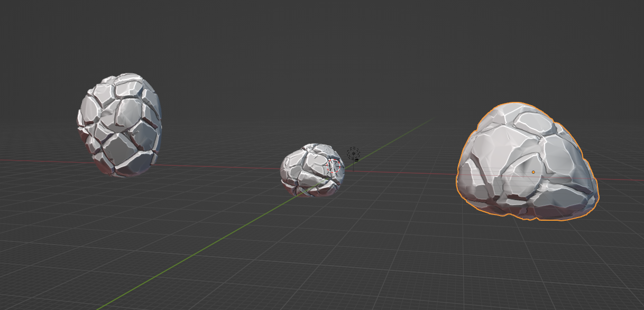This screenshot has height=310, width=644.
Task: Click the red-white 3D cursor crosshair
Action: [334, 166]
